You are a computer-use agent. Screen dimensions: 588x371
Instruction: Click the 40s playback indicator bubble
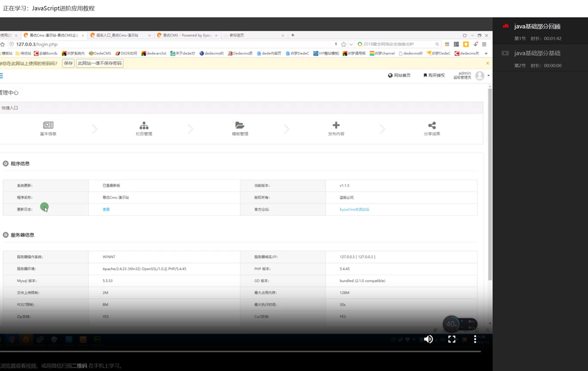(x=451, y=324)
